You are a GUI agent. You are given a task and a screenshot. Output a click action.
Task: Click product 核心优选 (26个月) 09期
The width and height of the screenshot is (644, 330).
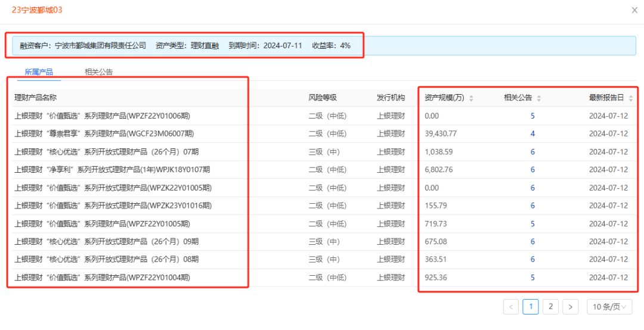tap(107, 242)
